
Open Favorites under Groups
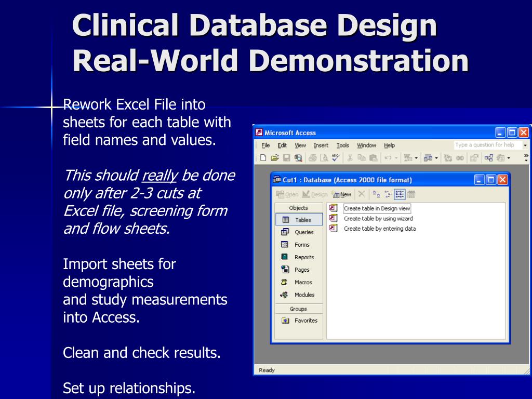[299, 321]
